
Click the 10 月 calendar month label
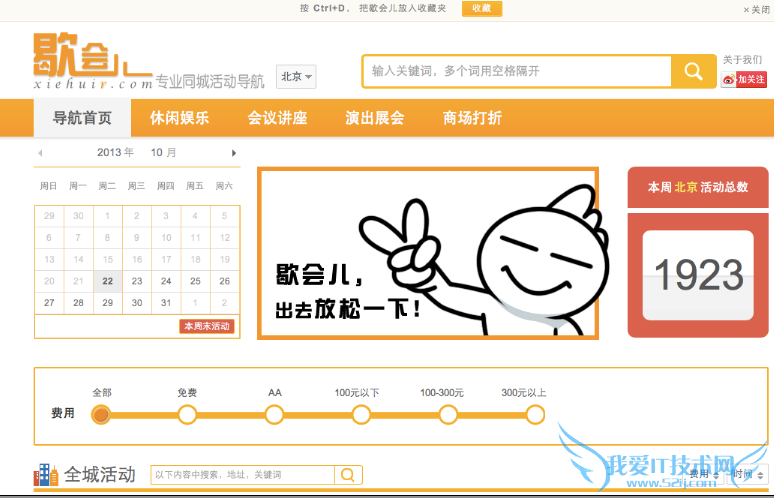pos(163,153)
